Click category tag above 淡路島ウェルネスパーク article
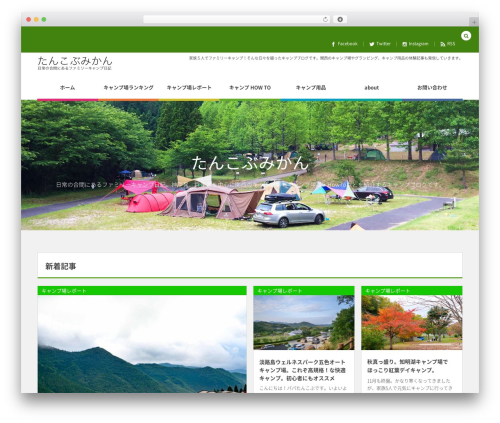Screen dimensions: 500x423 280,291
